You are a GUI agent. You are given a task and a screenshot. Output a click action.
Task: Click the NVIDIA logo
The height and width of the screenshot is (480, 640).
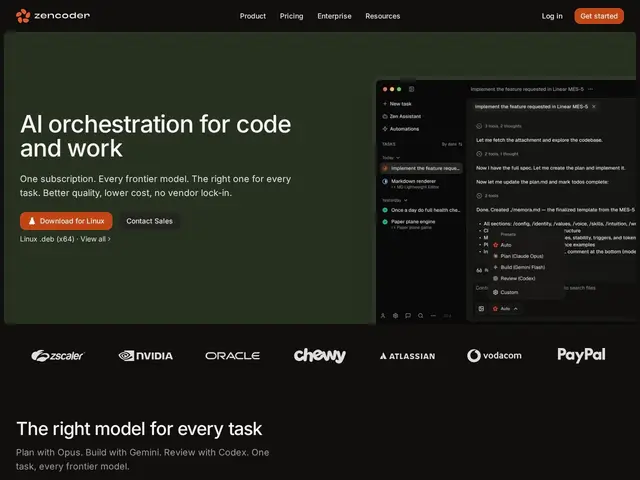(x=146, y=356)
